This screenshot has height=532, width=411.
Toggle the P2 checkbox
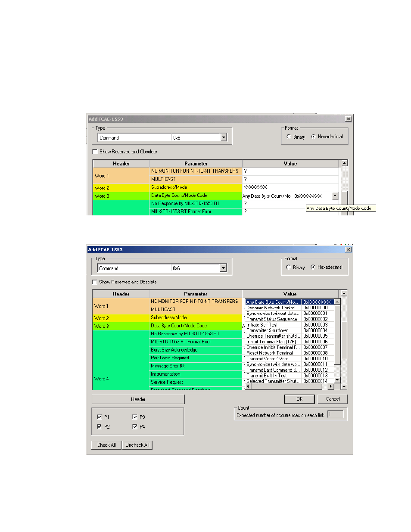pyautogui.click(x=100, y=426)
